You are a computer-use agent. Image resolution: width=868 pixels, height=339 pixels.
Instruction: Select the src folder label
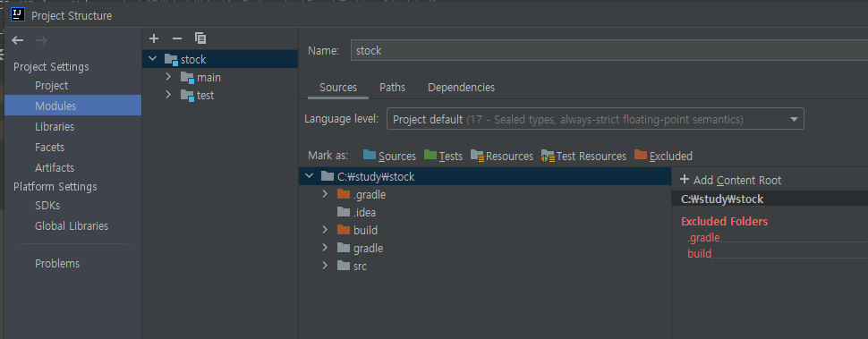pos(360,266)
